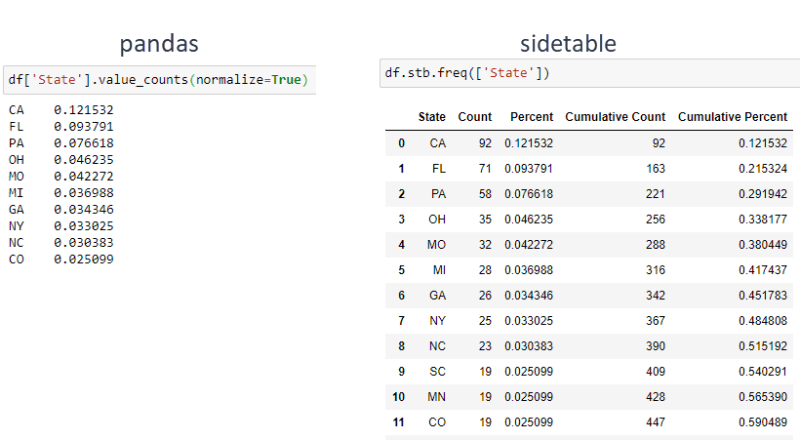This screenshot has height=440, width=800.
Task: Click cumulative percent value 0.451783
Action: 763,296
